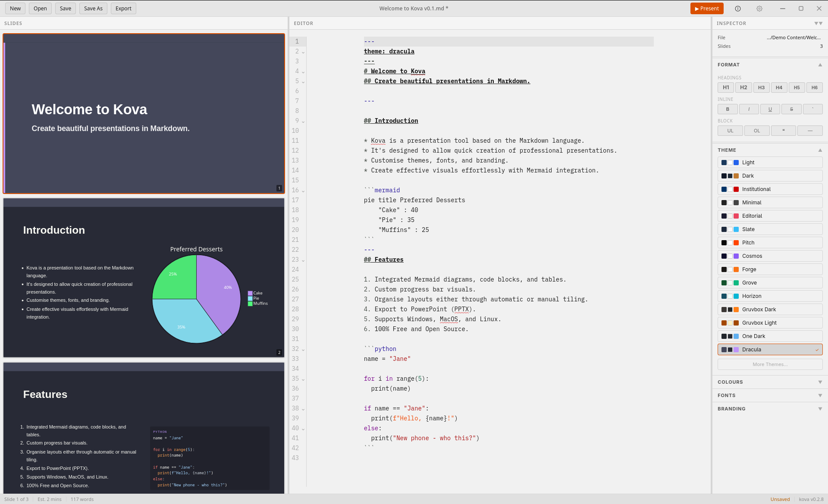Viewport: 828px width, 504px height.
Task: Click editor line '# Welcome to Kova'
Action: (394, 71)
